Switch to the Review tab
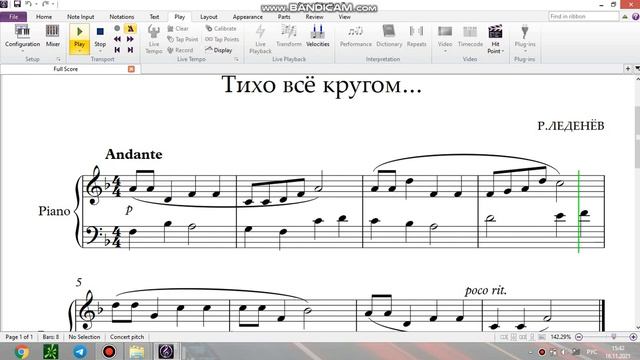 (x=314, y=17)
